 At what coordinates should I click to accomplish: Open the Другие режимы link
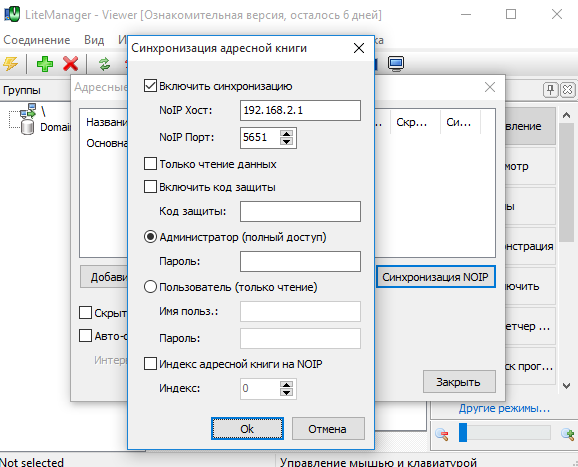[504, 408]
